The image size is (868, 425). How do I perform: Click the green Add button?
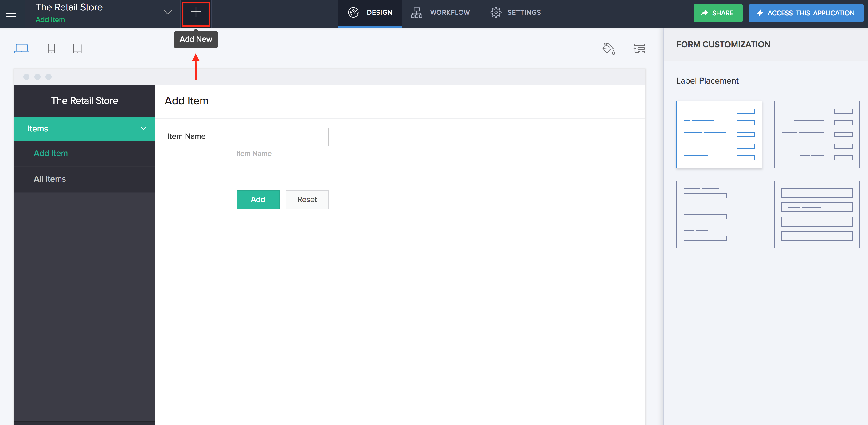coord(258,200)
